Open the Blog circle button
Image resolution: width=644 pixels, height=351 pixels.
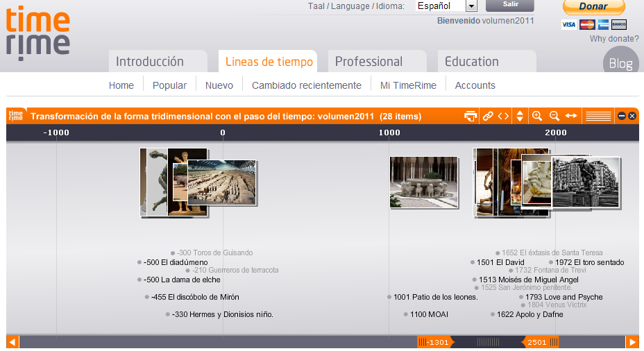[620, 61]
